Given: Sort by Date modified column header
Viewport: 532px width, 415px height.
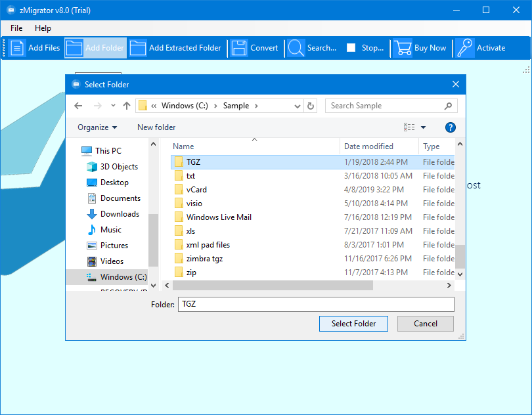Looking at the screenshot, I should click(x=379, y=146).
